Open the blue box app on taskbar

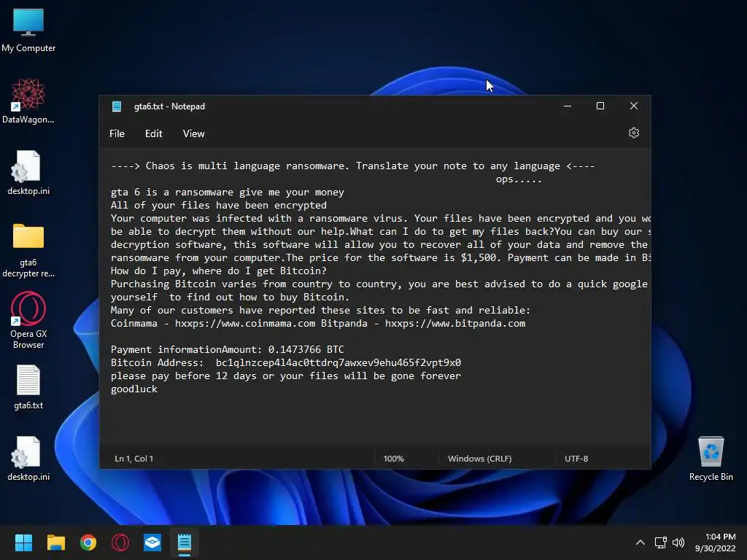click(152, 542)
